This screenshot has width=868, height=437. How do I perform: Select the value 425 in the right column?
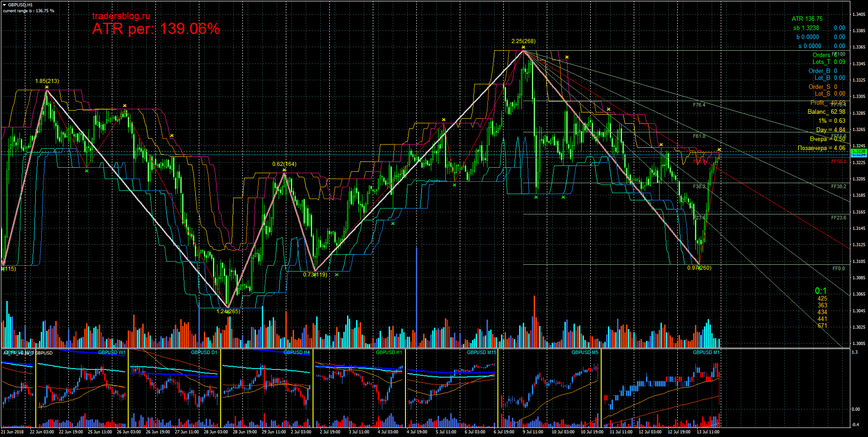pos(822,298)
